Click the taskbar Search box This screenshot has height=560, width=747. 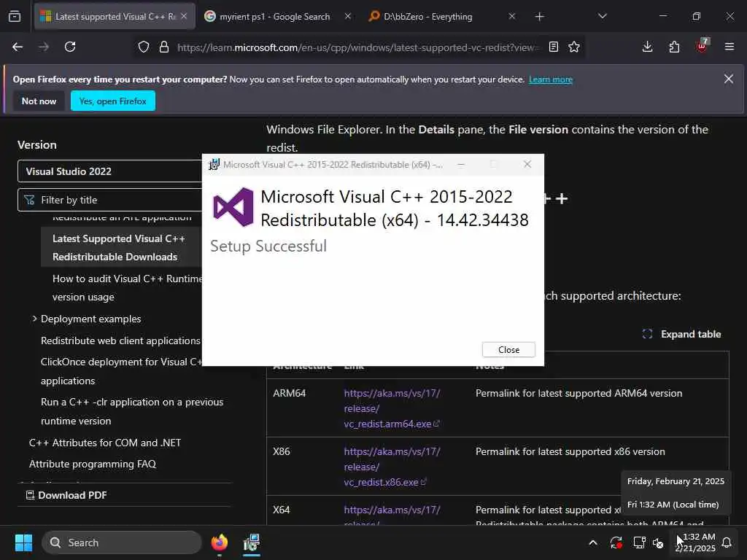pyautogui.click(x=122, y=542)
